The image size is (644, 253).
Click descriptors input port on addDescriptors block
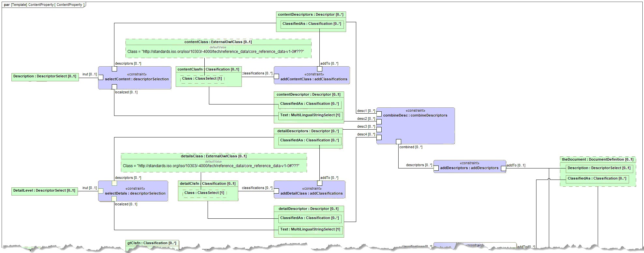tap(436, 168)
